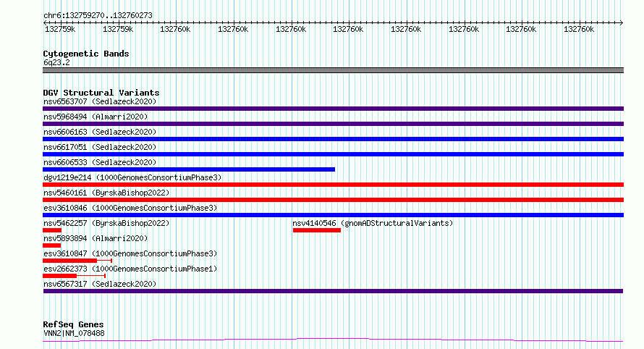Select the nsv6563707 purple variant bar

click(333, 109)
